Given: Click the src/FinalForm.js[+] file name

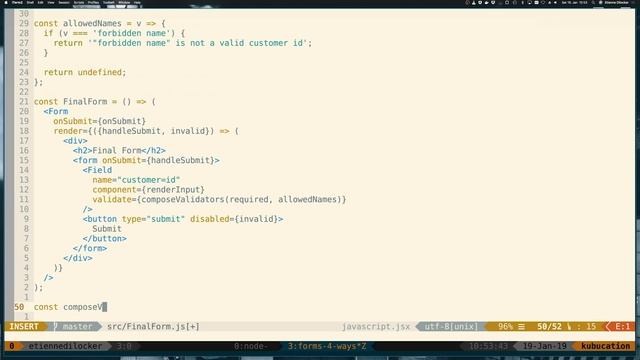Looking at the screenshot, I should pos(153,327).
